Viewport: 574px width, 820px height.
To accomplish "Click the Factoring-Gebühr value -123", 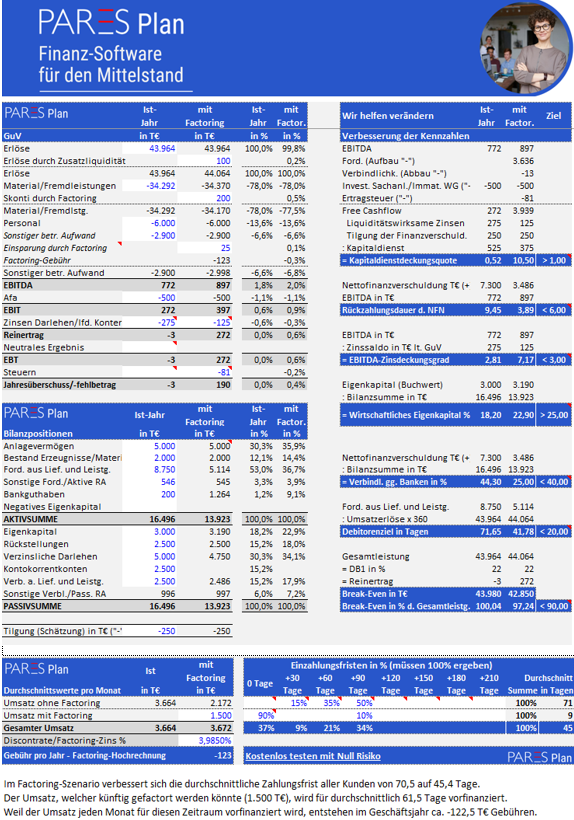I will click(222, 260).
